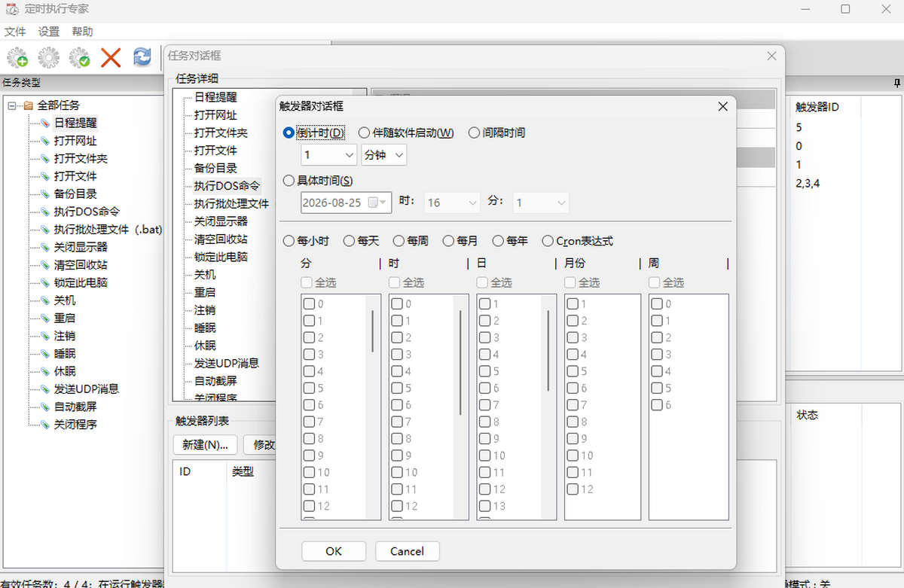
Task: Open the countdown value dropdown showing 1
Action: (328, 155)
